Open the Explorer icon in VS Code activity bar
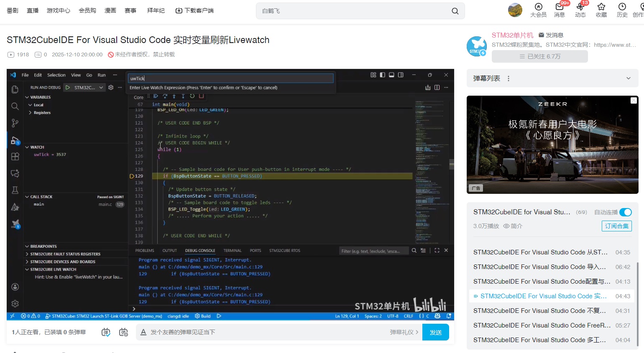Screen dimensions: 644x353 pos(15,89)
